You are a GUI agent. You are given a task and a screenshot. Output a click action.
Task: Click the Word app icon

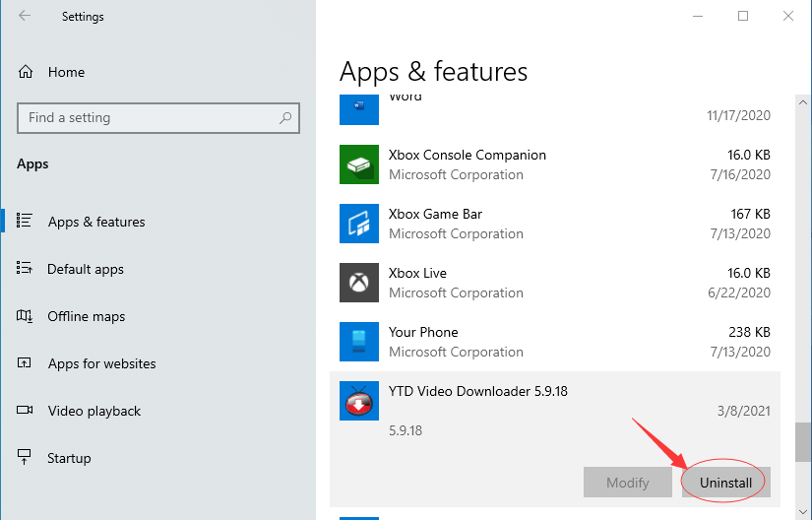pyautogui.click(x=359, y=109)
